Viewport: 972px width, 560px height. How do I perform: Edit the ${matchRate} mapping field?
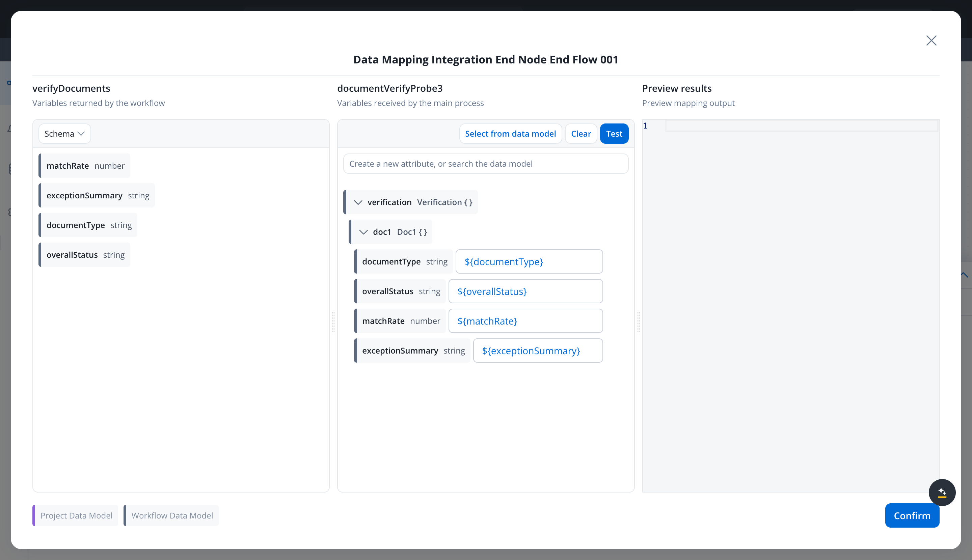click(x=525, y=321)
